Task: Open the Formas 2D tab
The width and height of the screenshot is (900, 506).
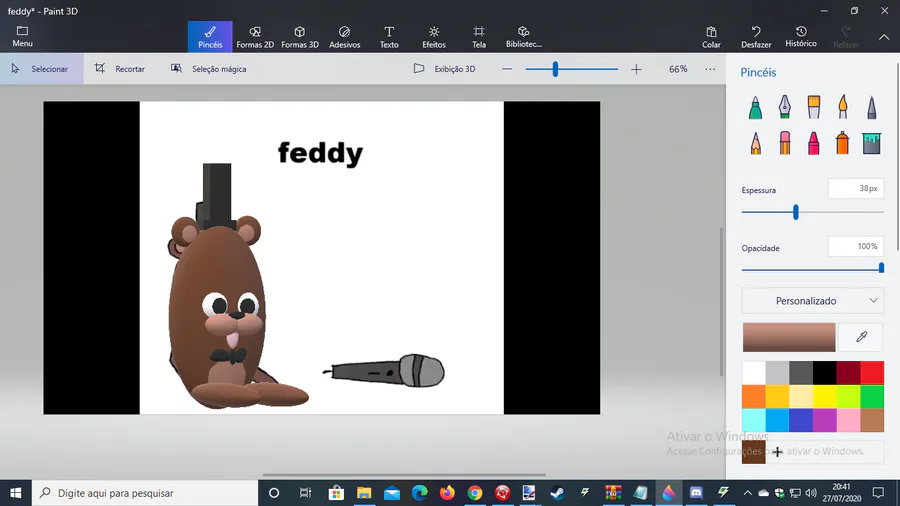Action: [255, 37]
